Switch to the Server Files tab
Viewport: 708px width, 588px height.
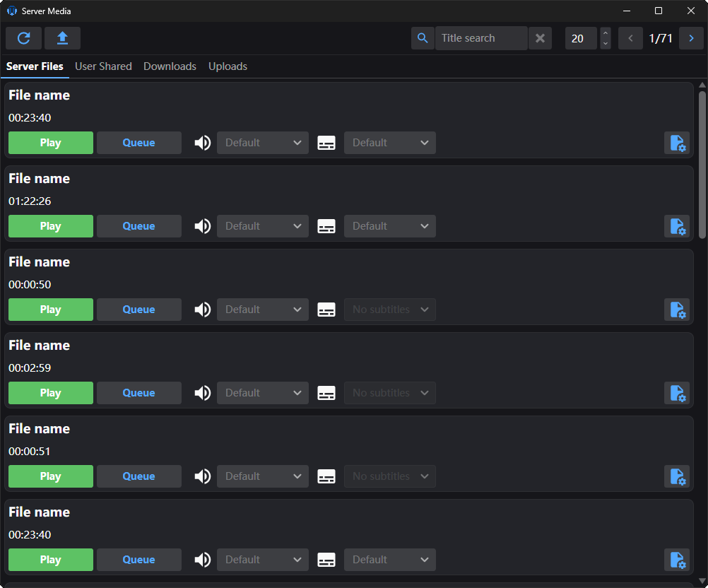click(x=35, y=66)
